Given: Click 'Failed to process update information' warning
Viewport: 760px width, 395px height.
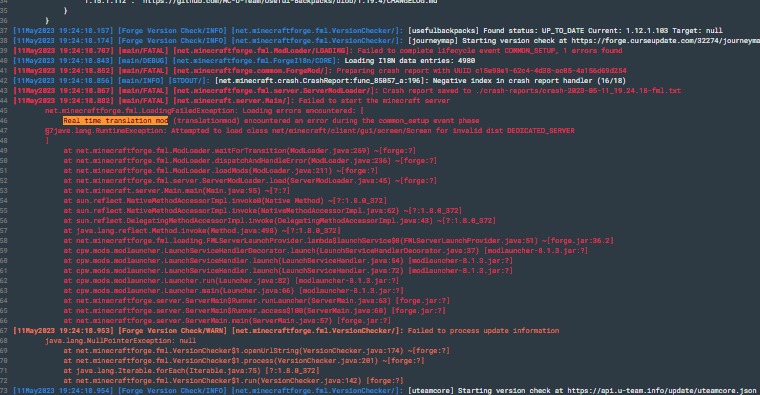Looking at the screenshot, I should tap(483, 331).
